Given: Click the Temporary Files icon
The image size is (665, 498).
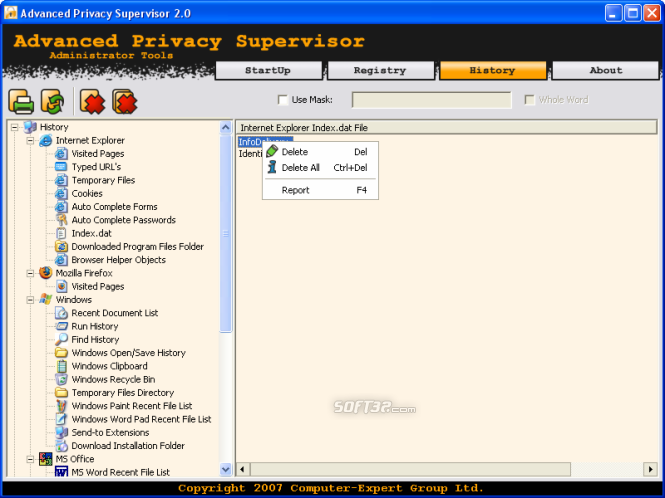Looking at the screenshot, I should click(61, 180).
